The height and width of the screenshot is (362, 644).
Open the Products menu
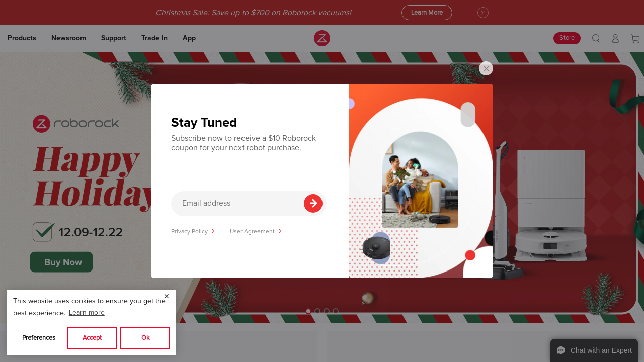(x=22, y=38)
